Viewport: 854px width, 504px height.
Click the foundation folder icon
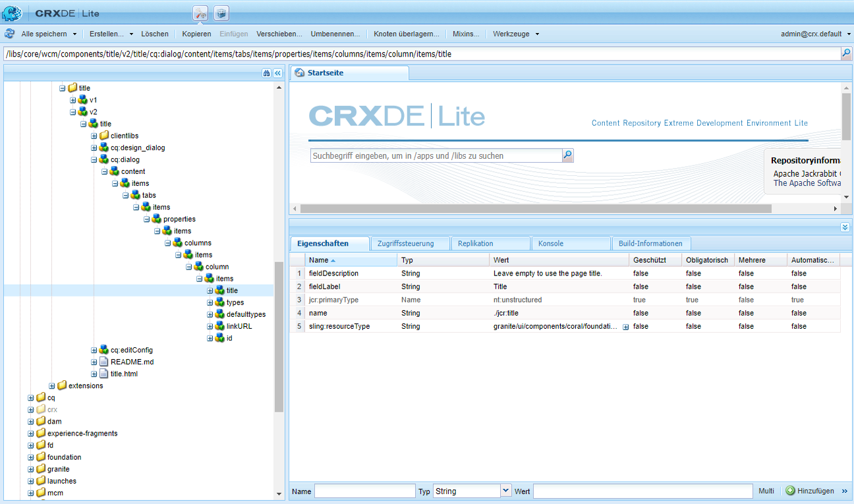pyautogui.click(x=41, y=457)
